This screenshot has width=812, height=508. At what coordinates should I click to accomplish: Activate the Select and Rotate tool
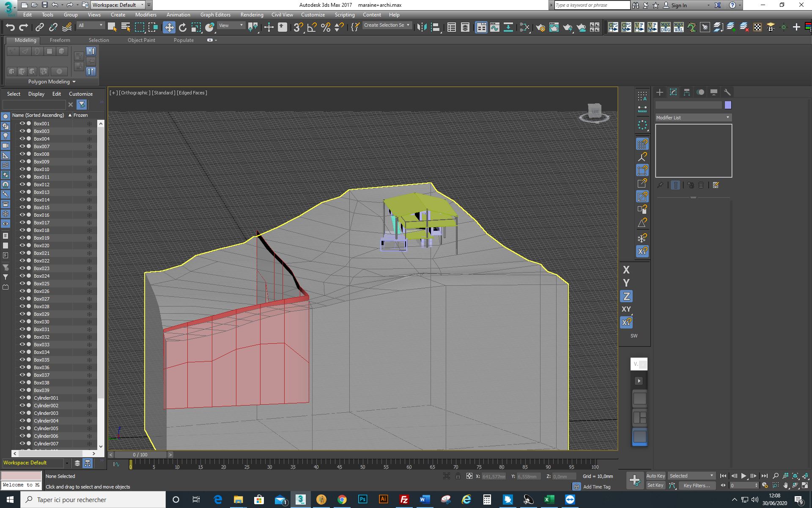(183, 27)
